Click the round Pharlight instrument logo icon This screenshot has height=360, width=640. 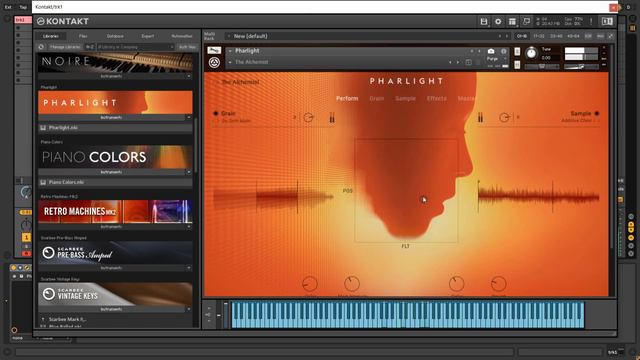(214, 62)
